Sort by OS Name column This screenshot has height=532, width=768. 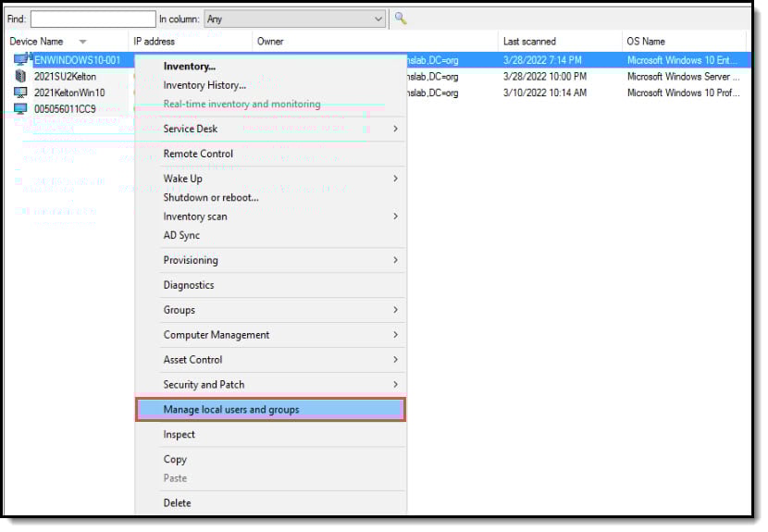[x=646, y=42]
